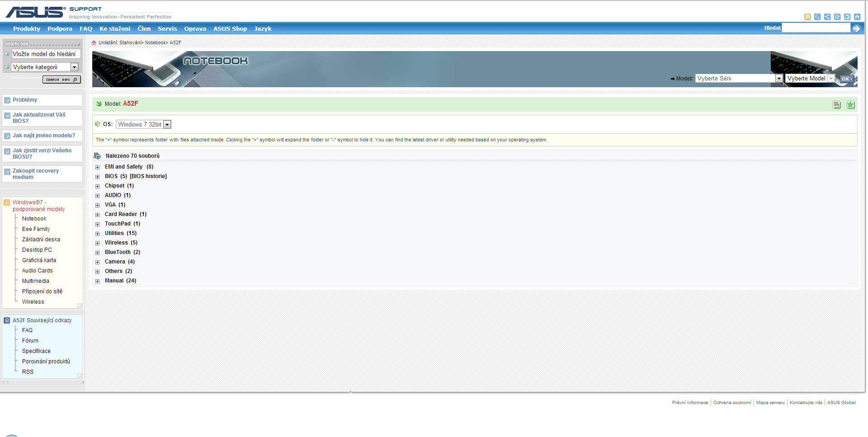Screen dimensions: 868x437
Task: Open the BIOS historie link
Action: click(148, 176)
